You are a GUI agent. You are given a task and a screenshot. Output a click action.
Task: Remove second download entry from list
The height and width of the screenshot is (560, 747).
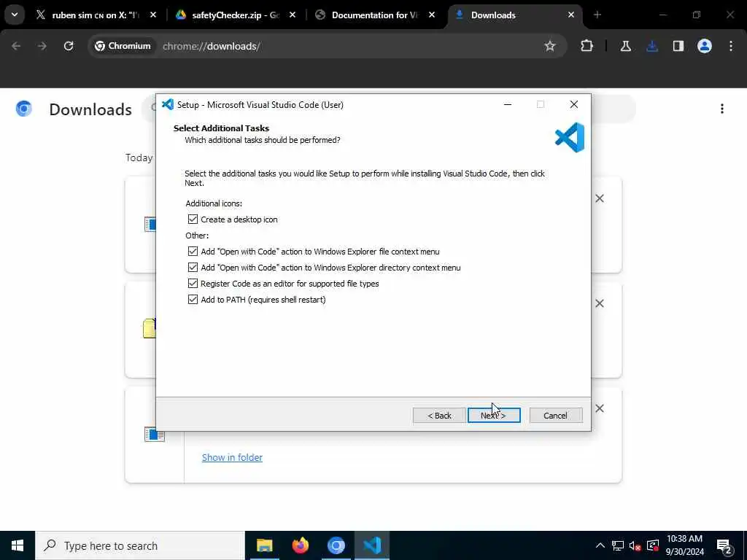pos(600,303)
